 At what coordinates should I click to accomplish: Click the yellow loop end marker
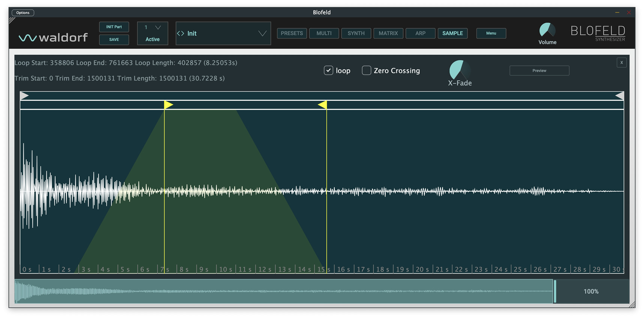coord(322,105)
